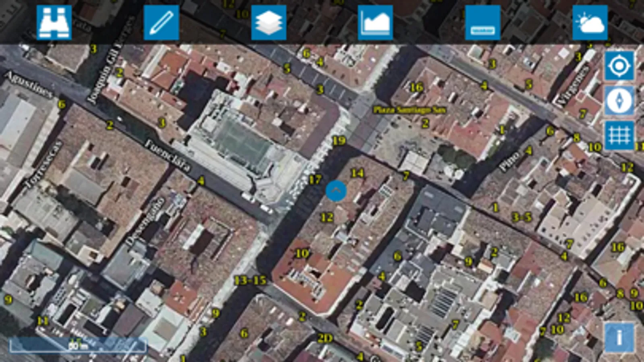The image size is (644, 362).
Task: Open the measurement ruler tool
Action: click(482, 23)
